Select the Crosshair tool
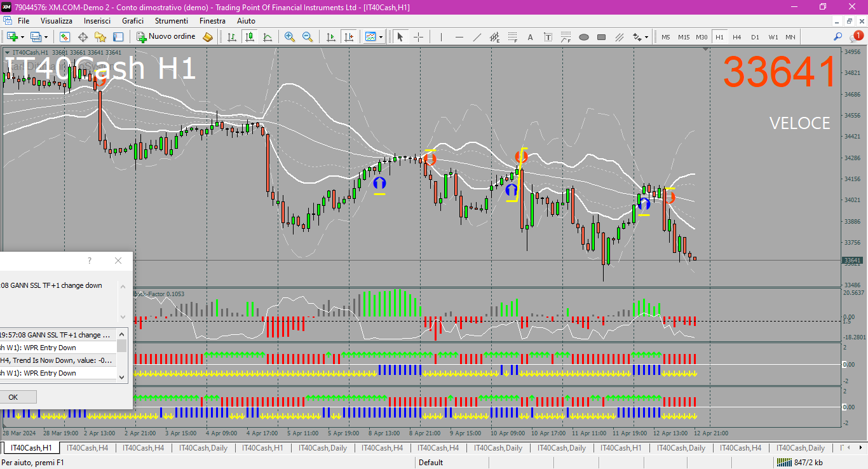This screenshot has width=868, height=469. click(x=418, y=37)
